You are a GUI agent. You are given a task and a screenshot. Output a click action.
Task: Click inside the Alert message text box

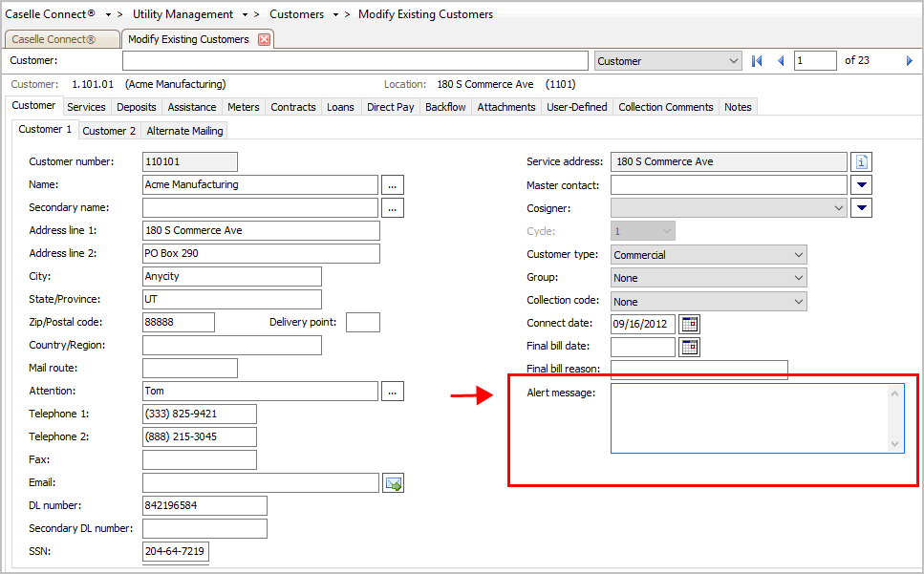tap(750, 418)
